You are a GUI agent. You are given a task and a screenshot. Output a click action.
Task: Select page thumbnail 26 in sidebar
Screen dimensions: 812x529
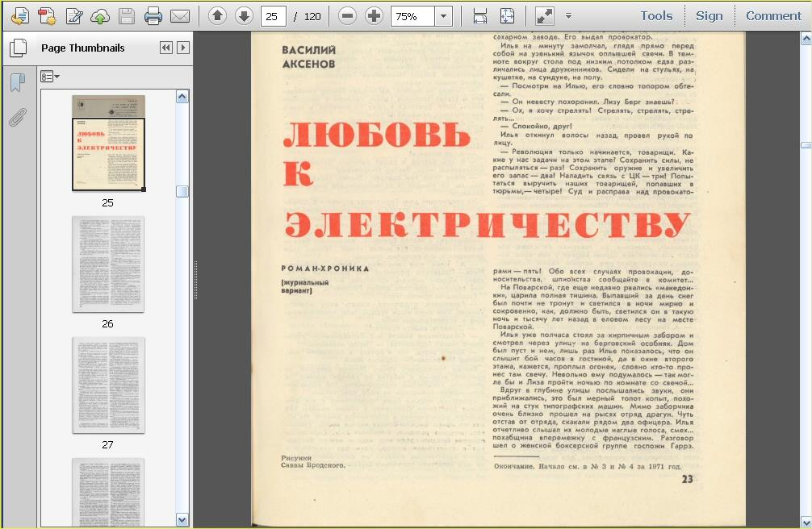[x=108, y=266]
